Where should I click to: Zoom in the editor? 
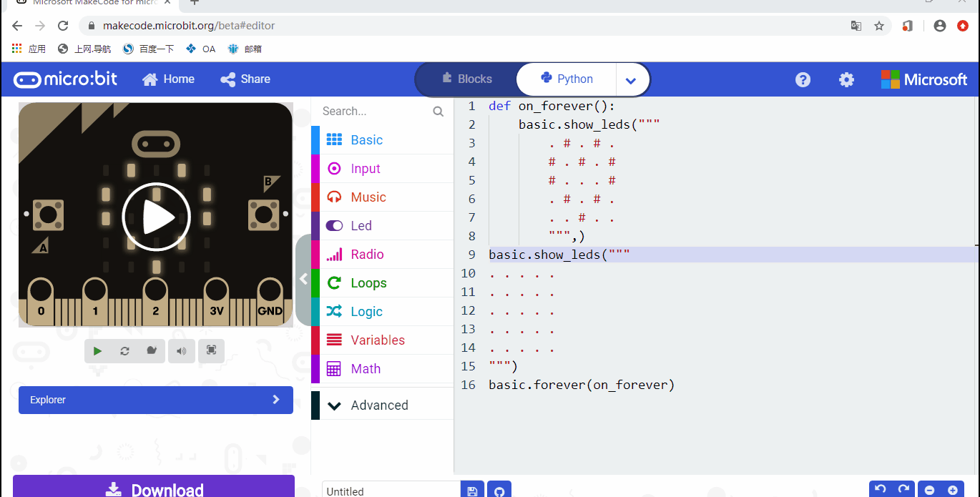pyautogui.click(x=953, y=490)
